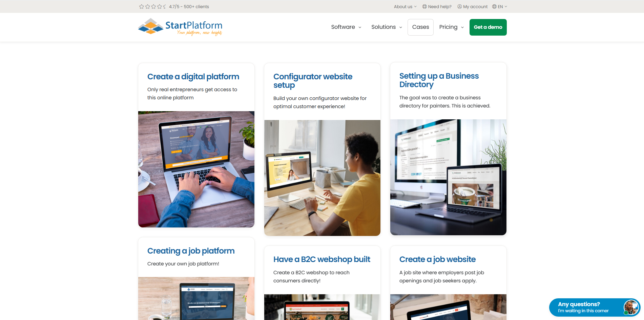
Task: Open the EN language dropdown
Action: point(500,6)
